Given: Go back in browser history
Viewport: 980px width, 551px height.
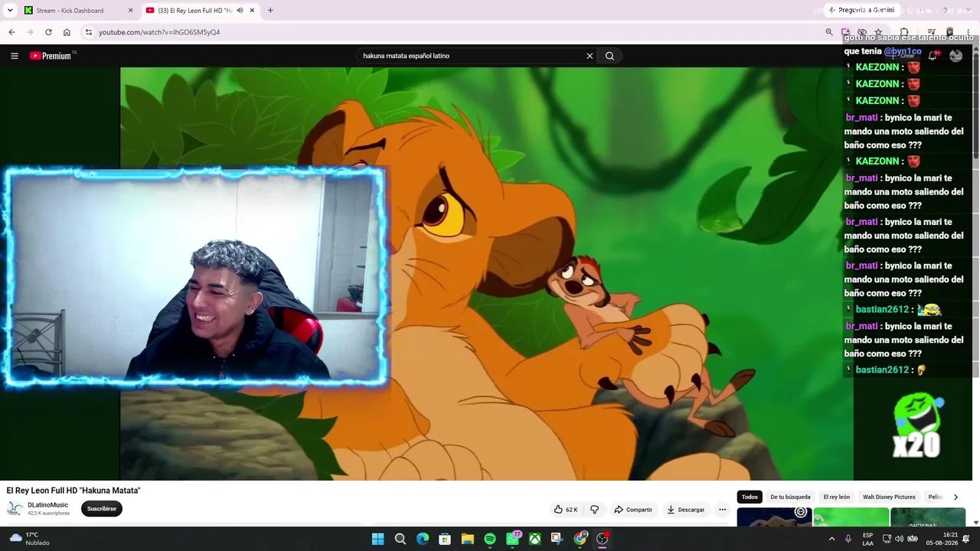Looking at the screenshot, I should [11, 32].
